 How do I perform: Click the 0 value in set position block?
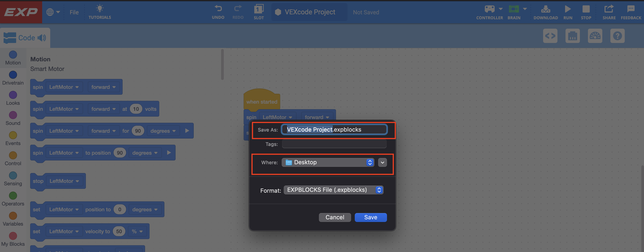(120, 209)
